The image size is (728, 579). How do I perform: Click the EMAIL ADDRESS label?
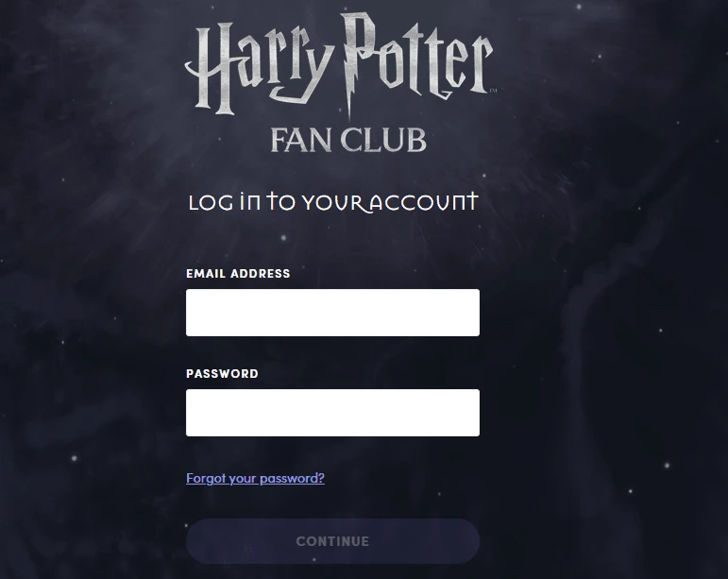(238, 274)
